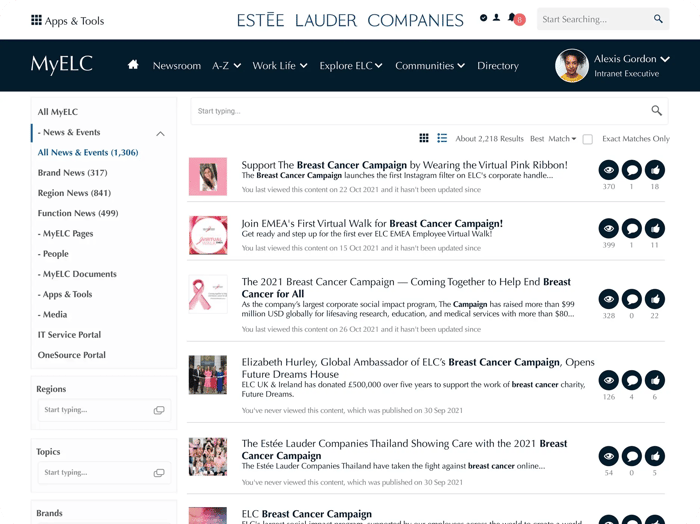Open the Best Match sort dropdown
This screenshot has height=524, width=700.
(553, 139)
